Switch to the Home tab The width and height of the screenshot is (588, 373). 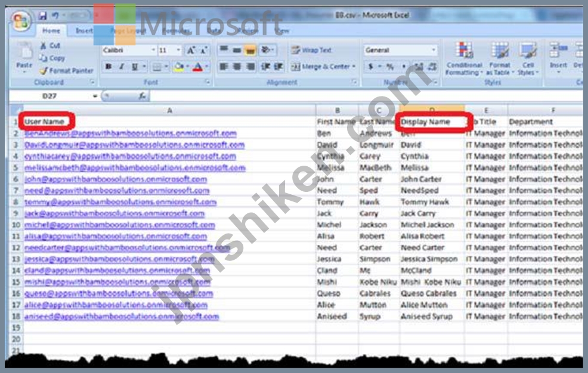point(51,30)
